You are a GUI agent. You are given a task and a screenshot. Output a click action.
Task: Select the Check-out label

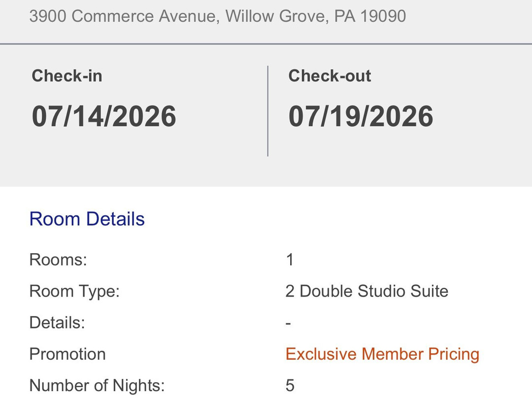pos(330,76)
